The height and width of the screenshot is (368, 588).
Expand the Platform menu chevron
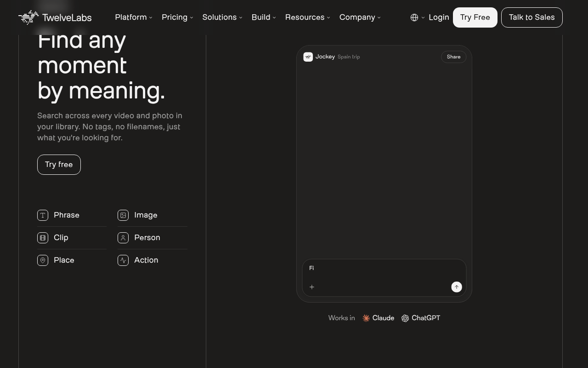151,17
